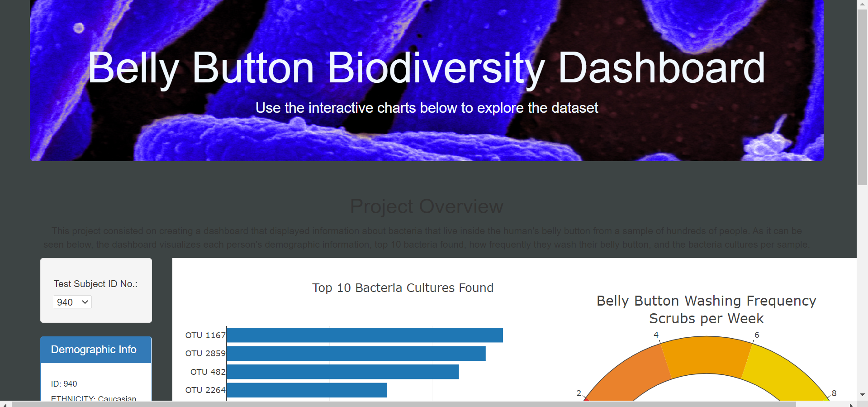Viewport: 868px width, 407px height.
Task: Expand the subject ID 940 selector
Action: 72,302
